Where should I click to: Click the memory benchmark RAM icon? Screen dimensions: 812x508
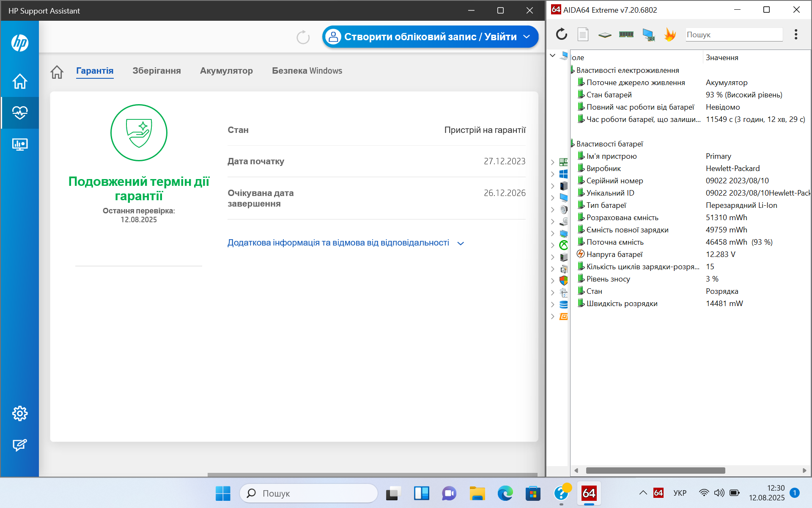(x=626, y=34)
